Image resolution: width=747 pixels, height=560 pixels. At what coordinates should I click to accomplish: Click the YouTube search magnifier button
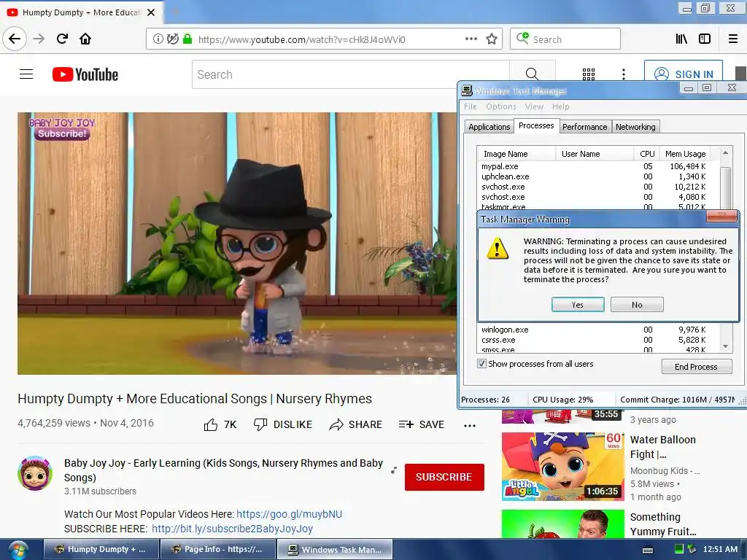point(532,74)
